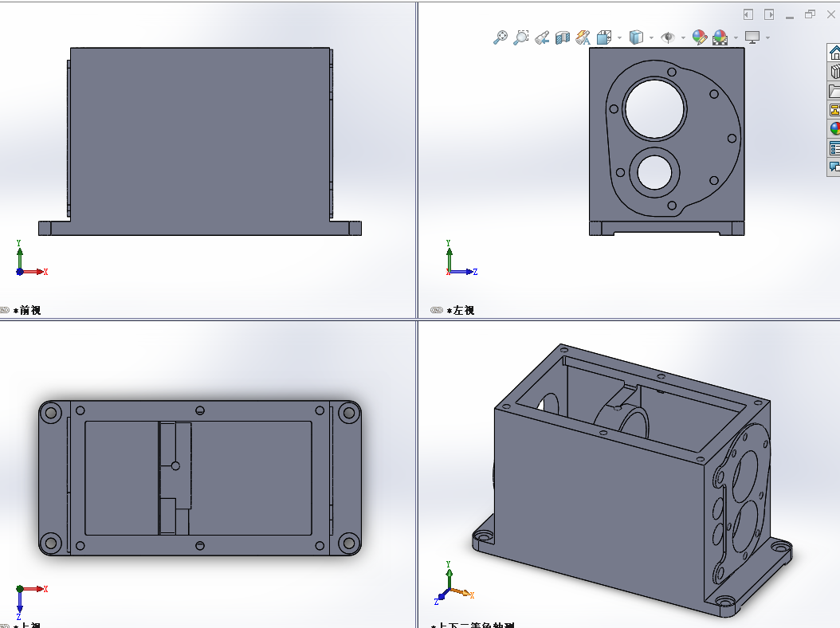Click the Hide/Show Items eye icon
840x628 pixels.
(668, 37)
